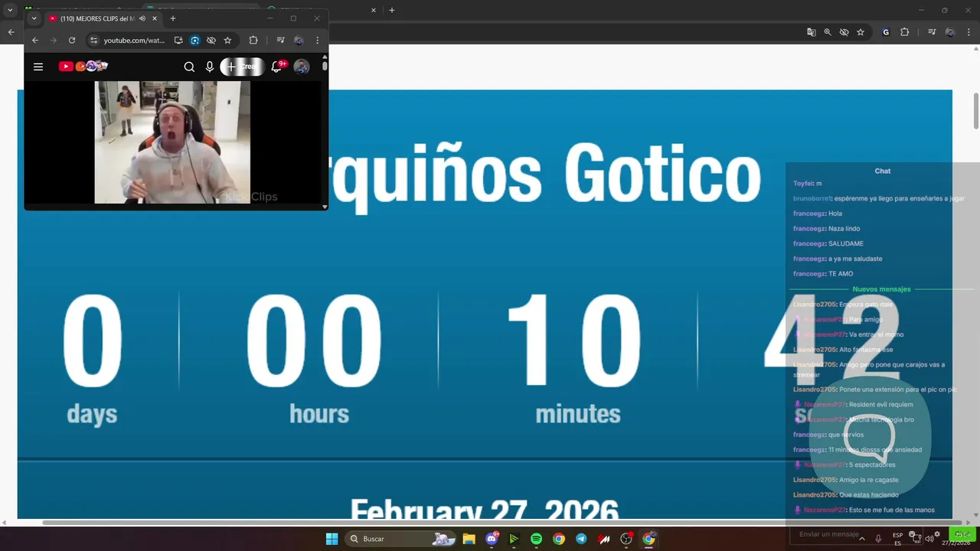The height and width of the screenshot is (551, 980).
Task: Bookmark star in background Chrome window
Action: [x=861, y=32]
